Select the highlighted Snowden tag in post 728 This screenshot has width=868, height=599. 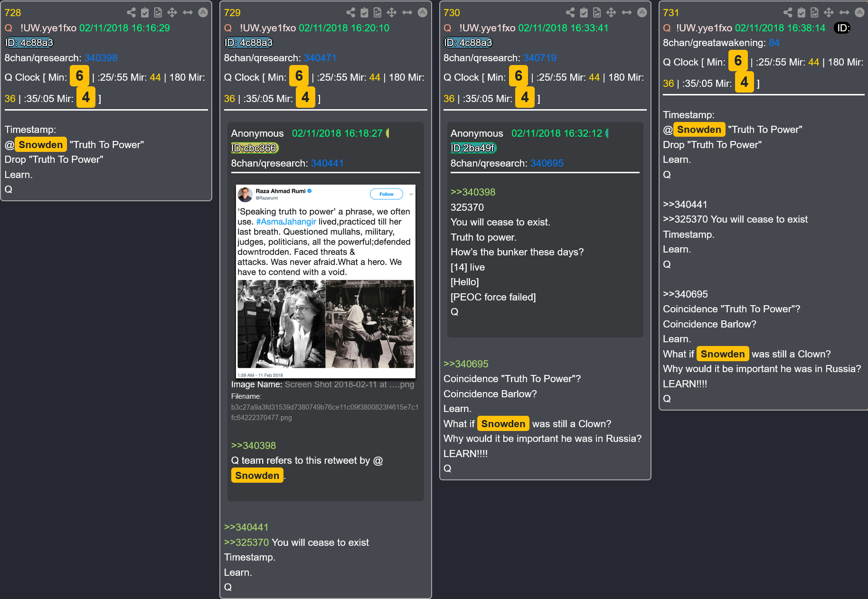(41, 145)
